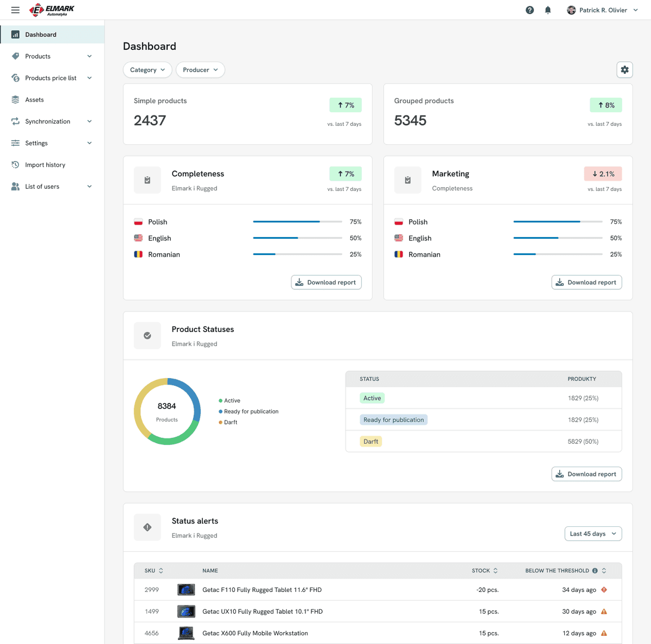651x644 pixels.
Task: Open the hamburger menu icon
Action: pos(15,10)
